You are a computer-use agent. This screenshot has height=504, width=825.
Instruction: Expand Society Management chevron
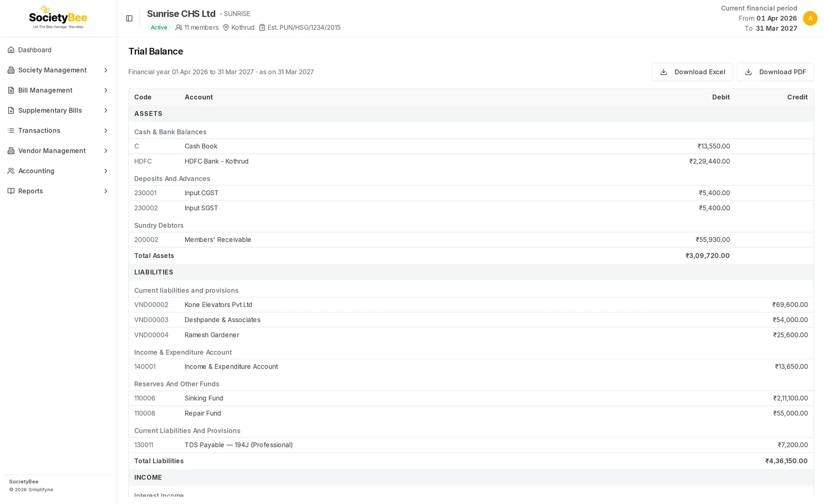pyautogui.click(x=106, y=70)
